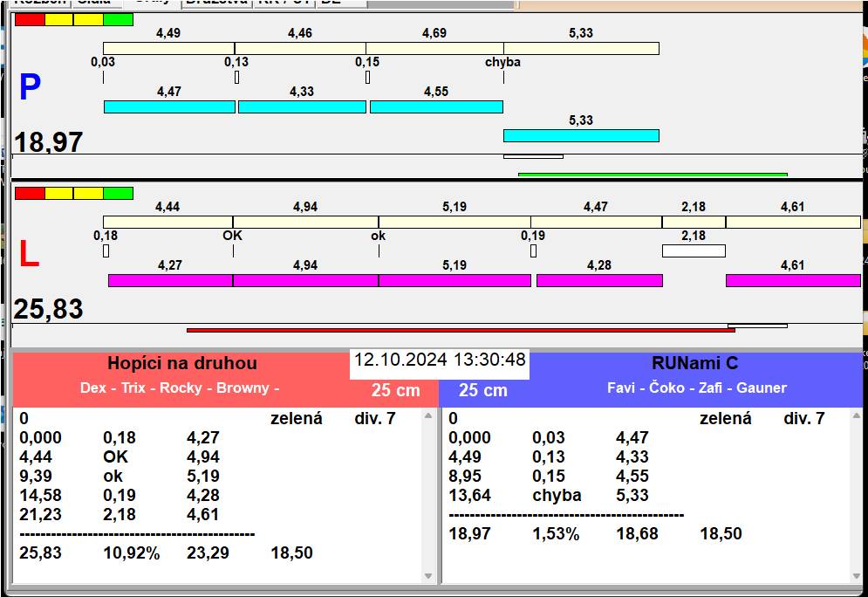Click the small change marker labeled 0,15 in lane P
Image resolution: width=868 pixels, height=597 pixels.
pyautogui.click(x=367, y=78)
